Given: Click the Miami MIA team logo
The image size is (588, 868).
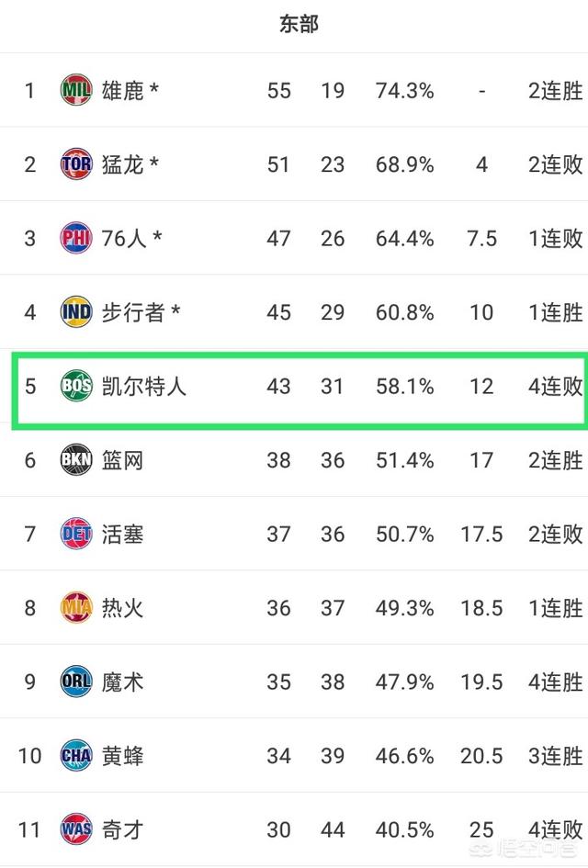Looking at the screenshot, I should coord(76,608).
